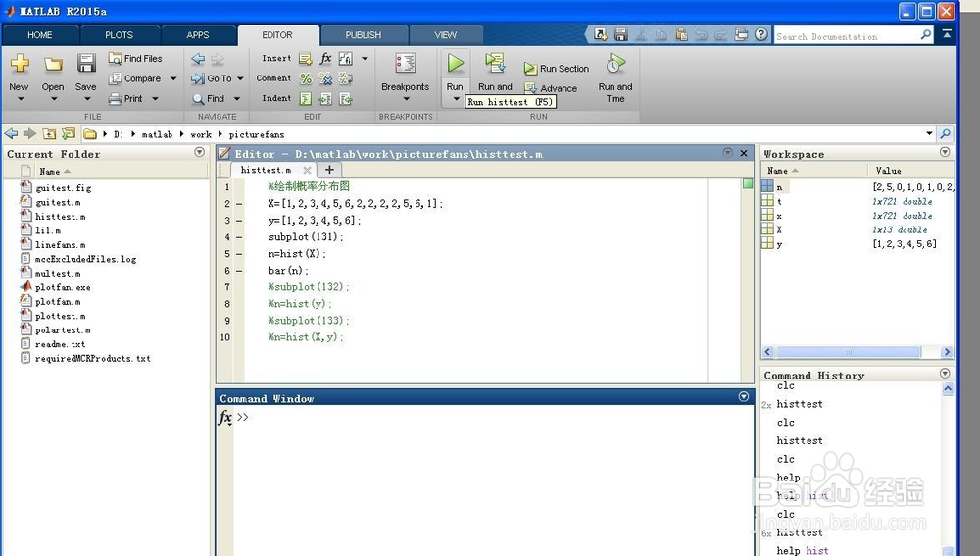Screen dimensions: 980x556
Task: Click the smart indent icon
Action: pos(306,99)
